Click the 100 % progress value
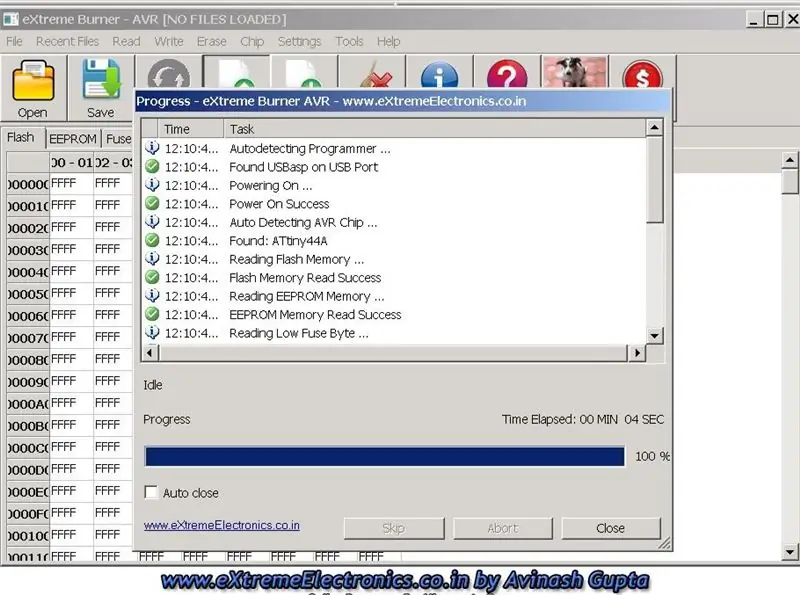The image size is (800, 595). [x=652, y=456]
